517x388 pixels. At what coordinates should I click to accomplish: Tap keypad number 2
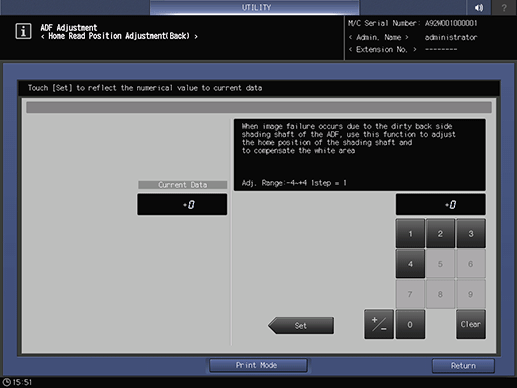tap(440, 233)
